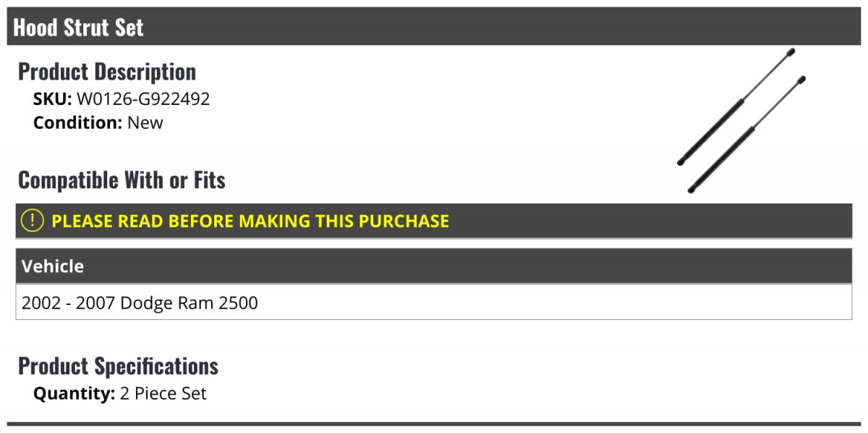Click the Quantity: 2 Piece Set text
868x433 pixels.
(x=120, y=394)
